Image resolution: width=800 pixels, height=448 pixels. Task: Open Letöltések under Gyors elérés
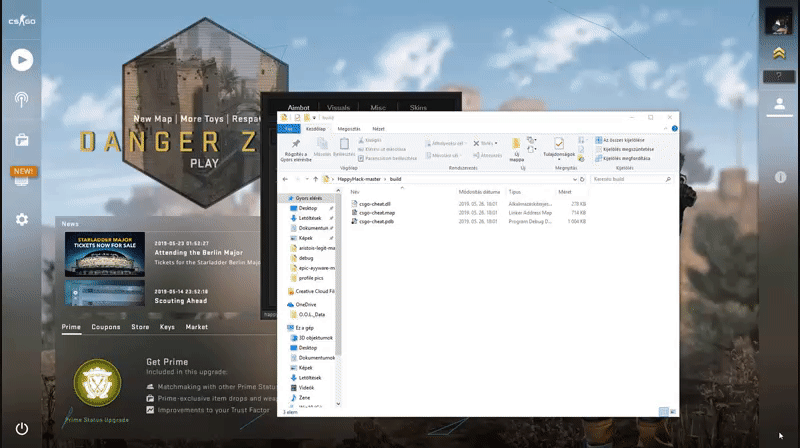pos(307,218)
